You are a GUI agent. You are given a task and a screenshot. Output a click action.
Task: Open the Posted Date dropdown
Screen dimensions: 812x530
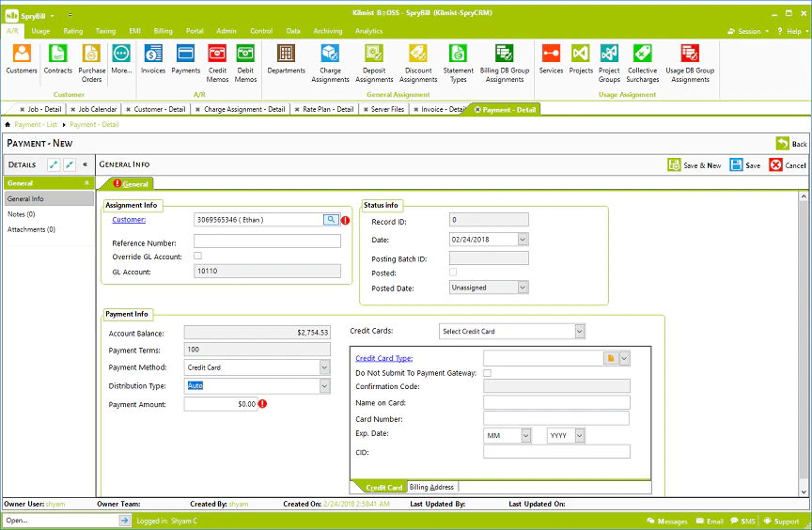523,288
